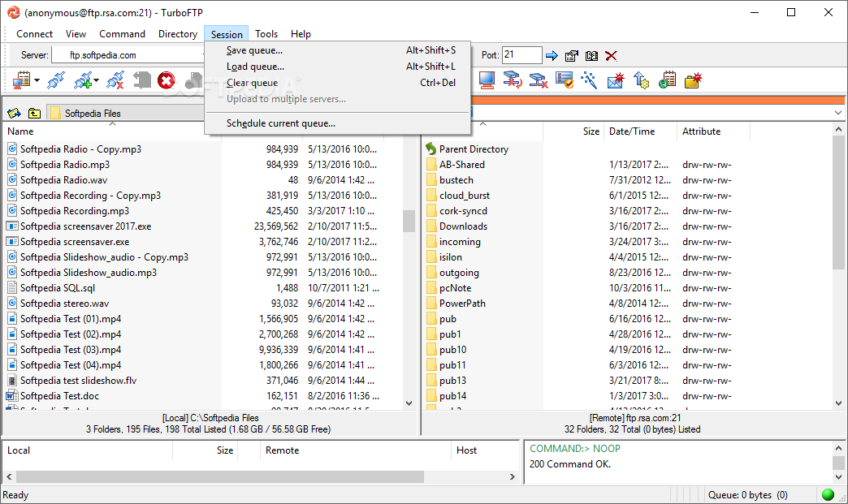Click the server reconnect icon with red arrows
848x504 pixels.
coord(513,80)
